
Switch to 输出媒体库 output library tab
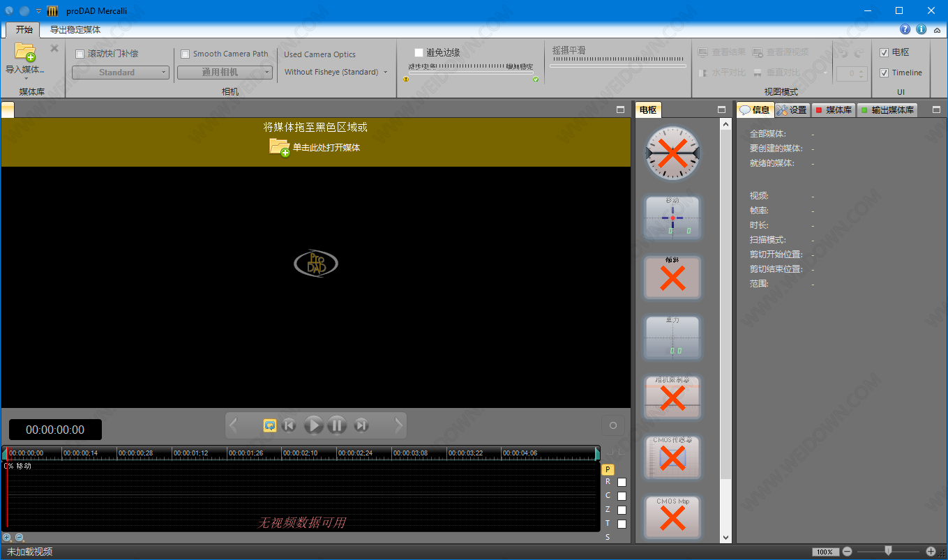tap(887, 110)
